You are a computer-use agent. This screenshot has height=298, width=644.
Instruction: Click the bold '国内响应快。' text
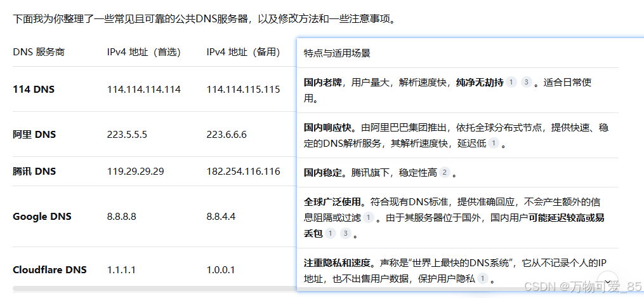point(331,128)
